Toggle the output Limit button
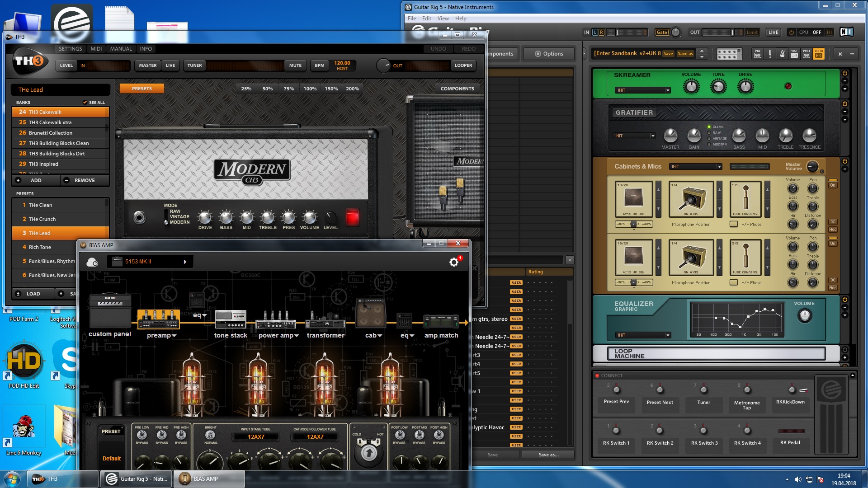This screenshot has height=488, width=868. [x=752, y=32]
